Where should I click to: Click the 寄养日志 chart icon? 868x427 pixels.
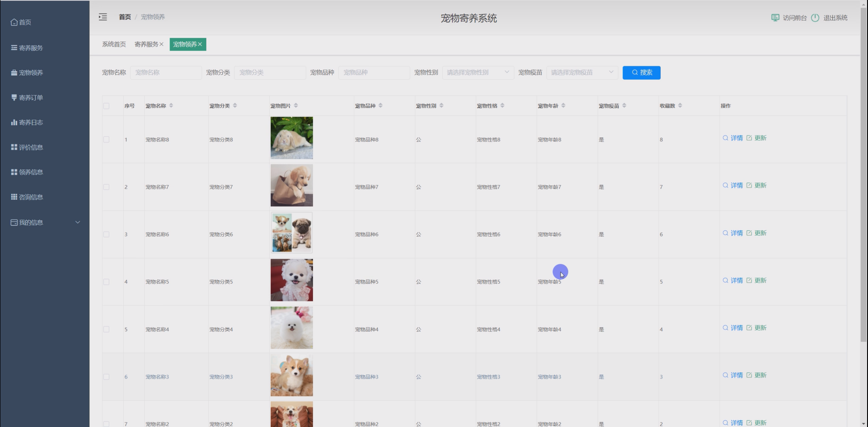tap(14, 122)
